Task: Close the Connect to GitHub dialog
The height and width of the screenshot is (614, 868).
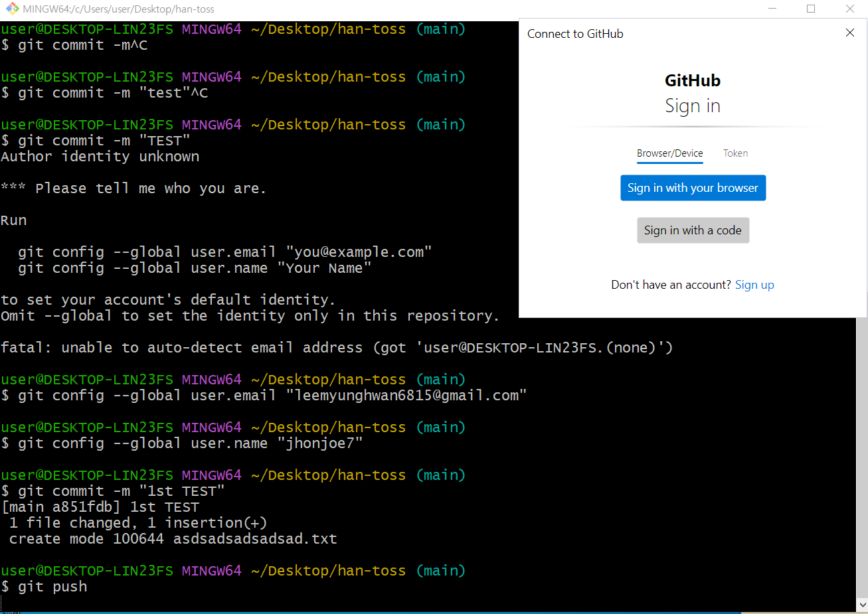Action: [x=849, y=33]
